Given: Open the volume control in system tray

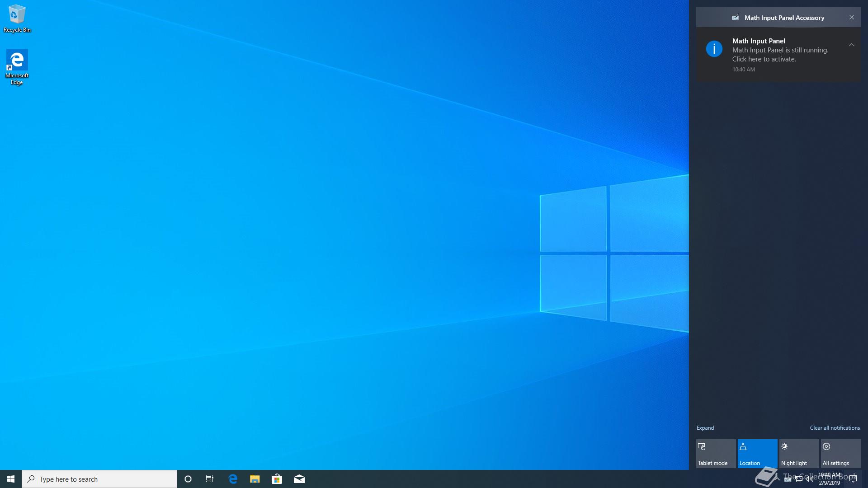Looking at the screenshot, I should [x=810, y=479].
